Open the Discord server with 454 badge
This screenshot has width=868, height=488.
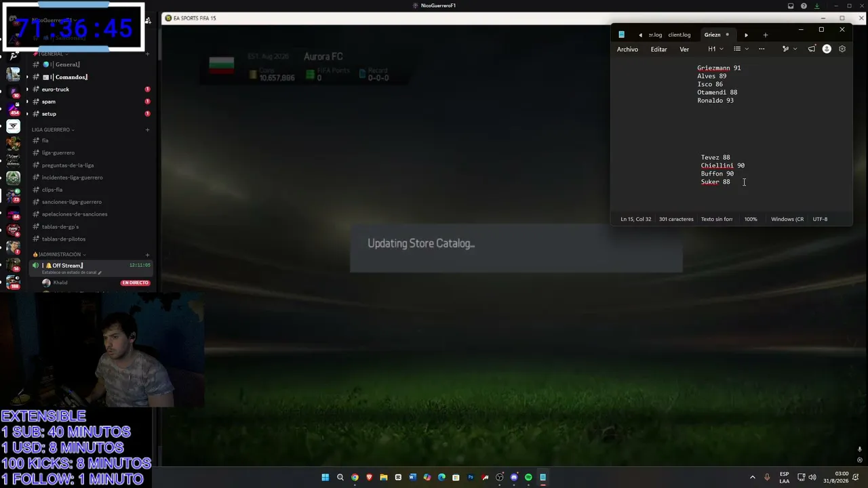[13, 109]
